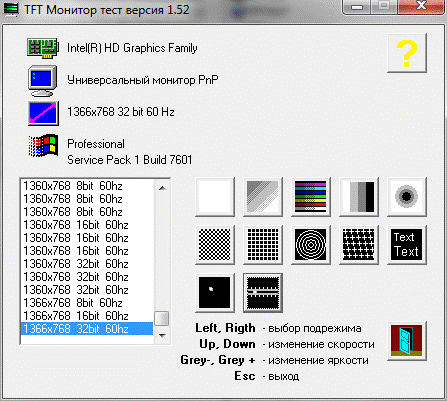Start the plus-sign crosses pattern test

[359, 245]
